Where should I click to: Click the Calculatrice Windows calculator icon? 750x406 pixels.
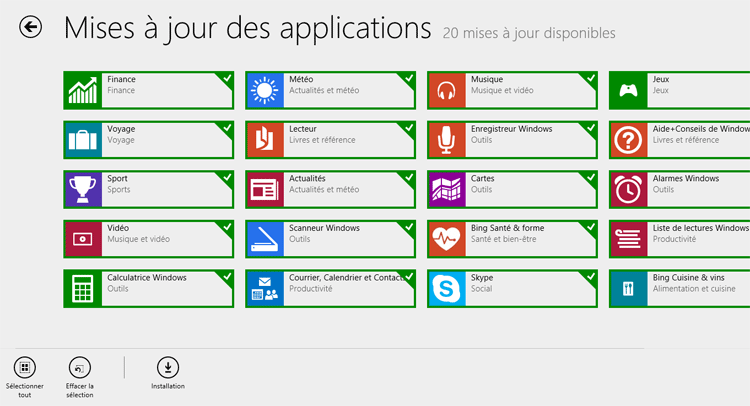[x=83, y=289]
